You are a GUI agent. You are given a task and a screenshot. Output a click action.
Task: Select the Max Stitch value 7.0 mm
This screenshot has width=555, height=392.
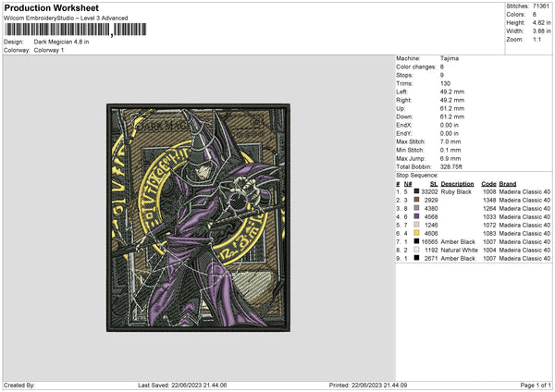450,141
